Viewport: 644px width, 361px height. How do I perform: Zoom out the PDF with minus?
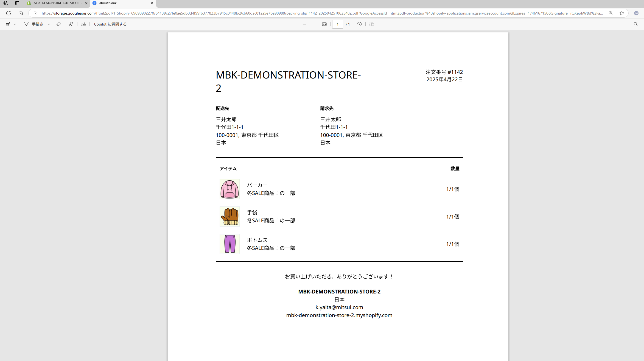[304, 24]
